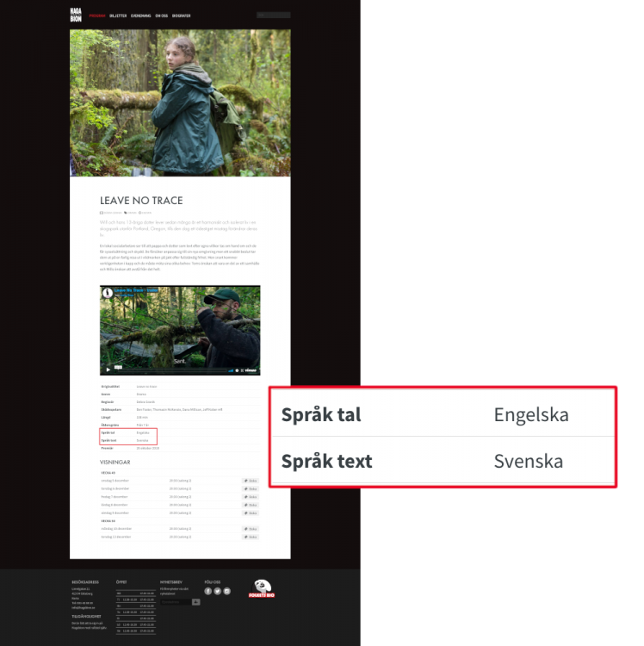Play the Leave No Trace trailer

coord(108,370)
